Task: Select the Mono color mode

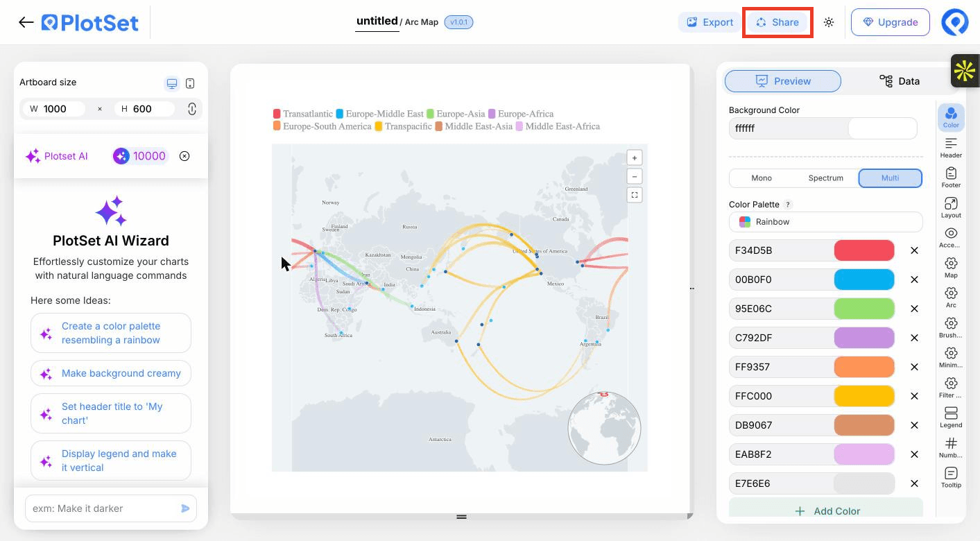Action: (x=762, y=178)
